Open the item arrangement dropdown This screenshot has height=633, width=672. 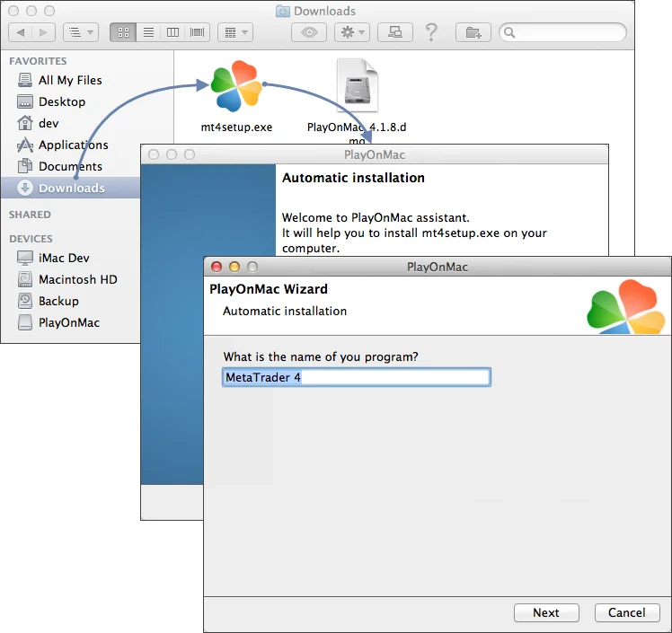tap(235, 32)
